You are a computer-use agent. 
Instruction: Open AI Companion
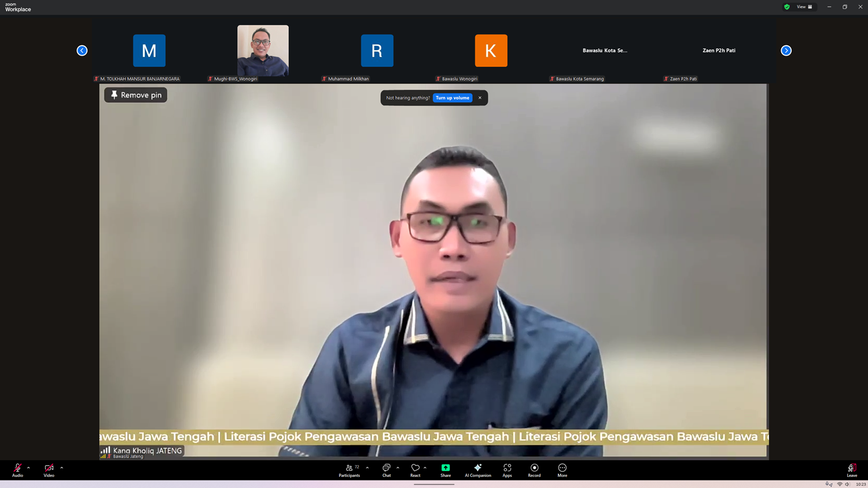pyautogui.click(x=477, y=470)
